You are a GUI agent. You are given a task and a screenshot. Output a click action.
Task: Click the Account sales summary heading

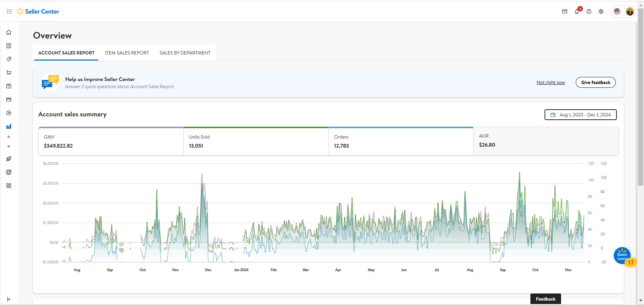coord(72,114)
